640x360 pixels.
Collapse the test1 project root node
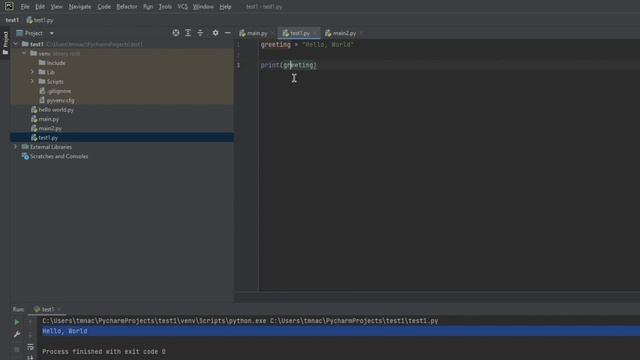click(x=16, y=44)
